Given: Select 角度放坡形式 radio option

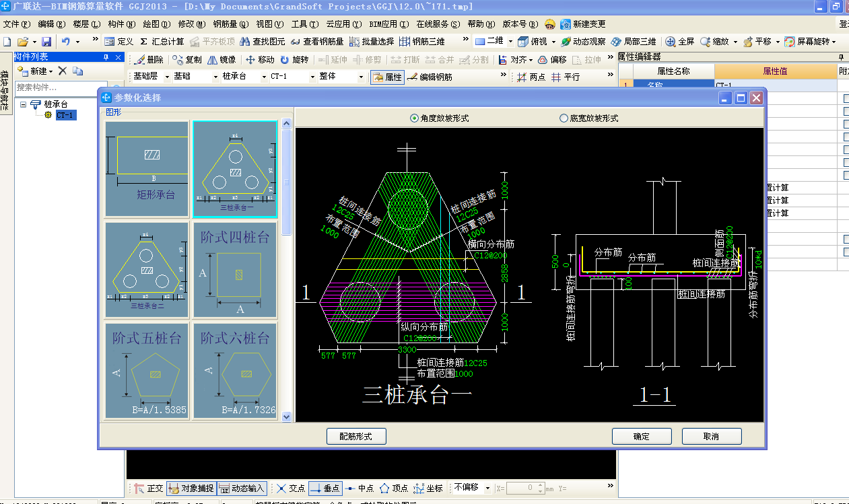Looking at the screenshot, I should coord(439,118).
